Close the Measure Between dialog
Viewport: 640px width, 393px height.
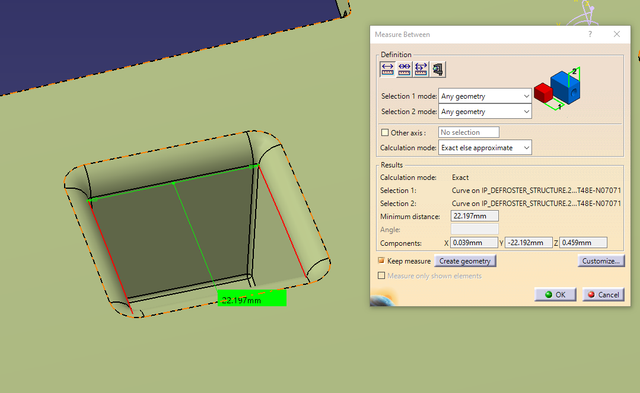617,34
